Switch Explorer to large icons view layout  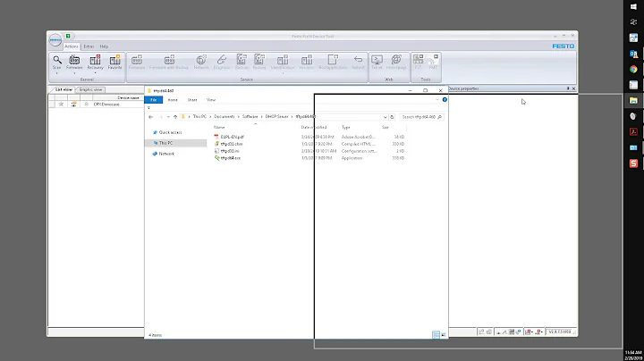pos(444,335)
